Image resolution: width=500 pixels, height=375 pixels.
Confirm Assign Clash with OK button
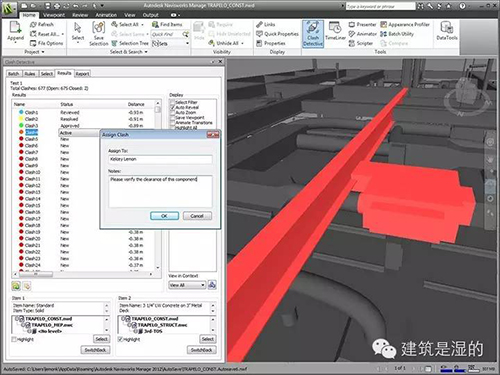(x=164, y=216)
